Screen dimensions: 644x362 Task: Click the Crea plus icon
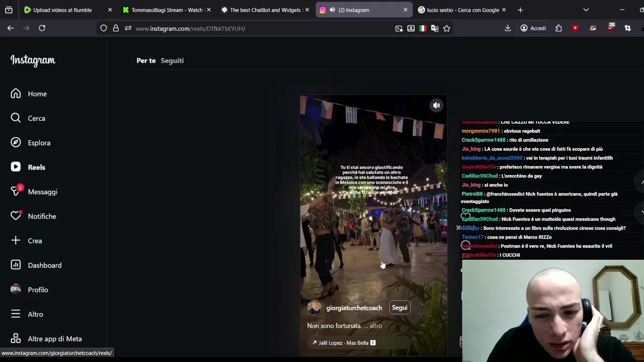pos(16,241)
